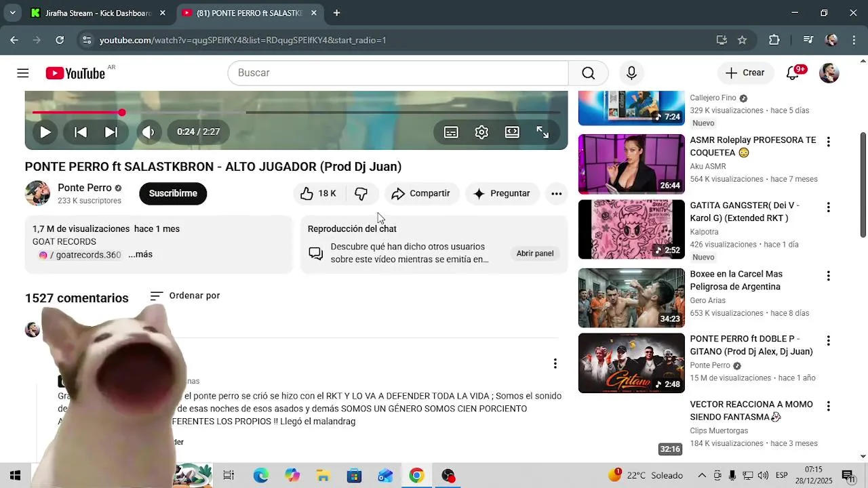This screenshot has width=868, height=488.
Task: Open the Crear menu
Action: click(745, 73)
